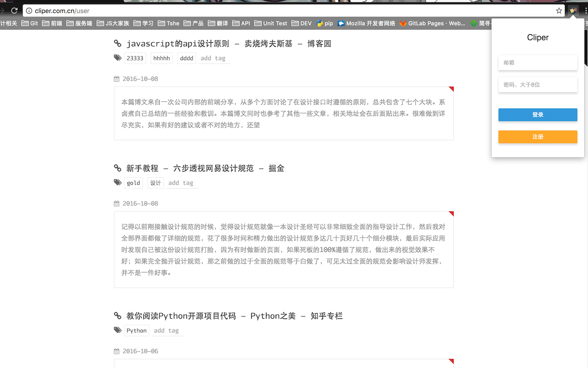Click link icon beside 教你阅读Python title
Screen dimensions: 588x368
pos(118,316)
